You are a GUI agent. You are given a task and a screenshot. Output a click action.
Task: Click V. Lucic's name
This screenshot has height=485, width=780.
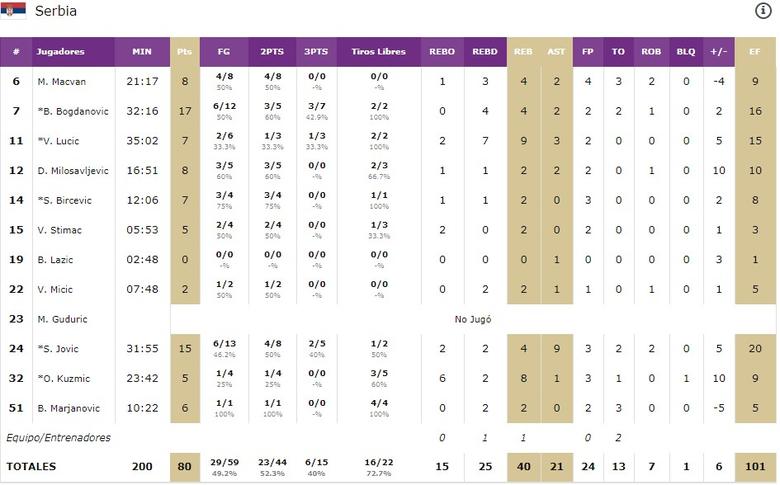tap(57, 141)
